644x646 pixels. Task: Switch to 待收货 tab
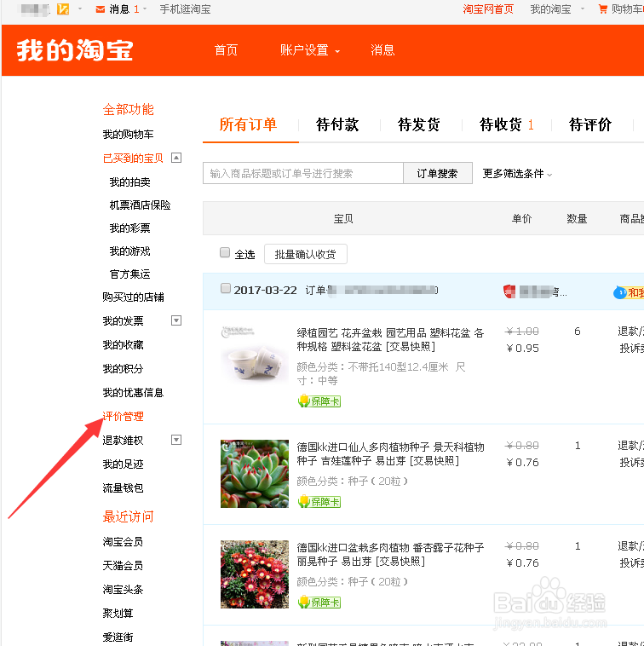(507, 124)
